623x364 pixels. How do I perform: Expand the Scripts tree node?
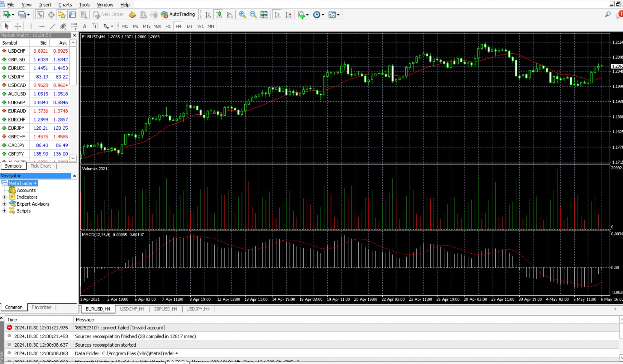click(x=4, y=211)
